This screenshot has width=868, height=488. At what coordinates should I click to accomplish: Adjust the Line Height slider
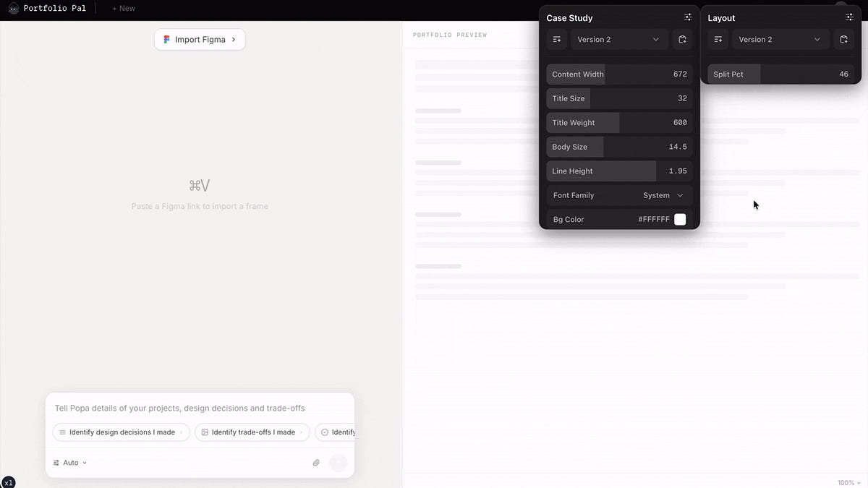[619, 171]
